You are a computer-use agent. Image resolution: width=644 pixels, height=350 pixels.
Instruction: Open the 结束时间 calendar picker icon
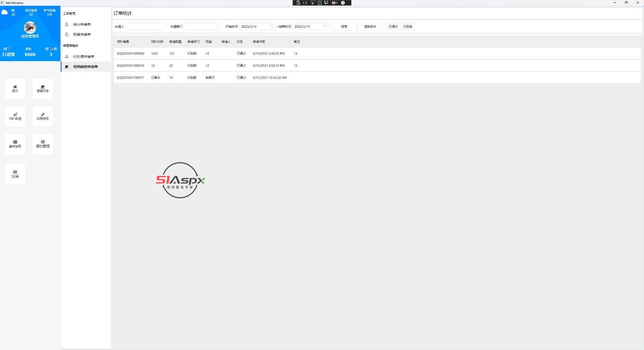coord(325,27)
